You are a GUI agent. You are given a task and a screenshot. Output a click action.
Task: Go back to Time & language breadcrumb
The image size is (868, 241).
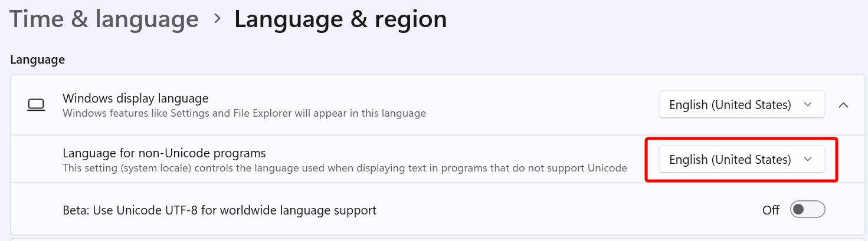104,19
